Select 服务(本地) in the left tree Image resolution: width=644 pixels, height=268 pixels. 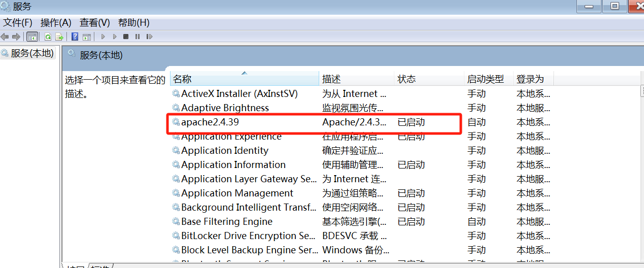32,53
